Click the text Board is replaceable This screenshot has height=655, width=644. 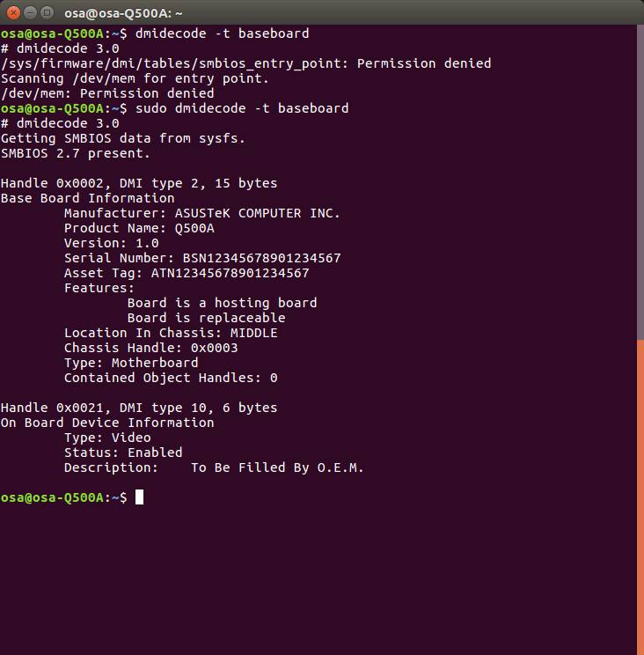click(206, 318)
